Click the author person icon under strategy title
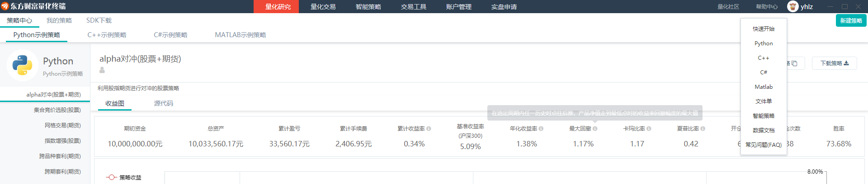 (x=102, y=70)
